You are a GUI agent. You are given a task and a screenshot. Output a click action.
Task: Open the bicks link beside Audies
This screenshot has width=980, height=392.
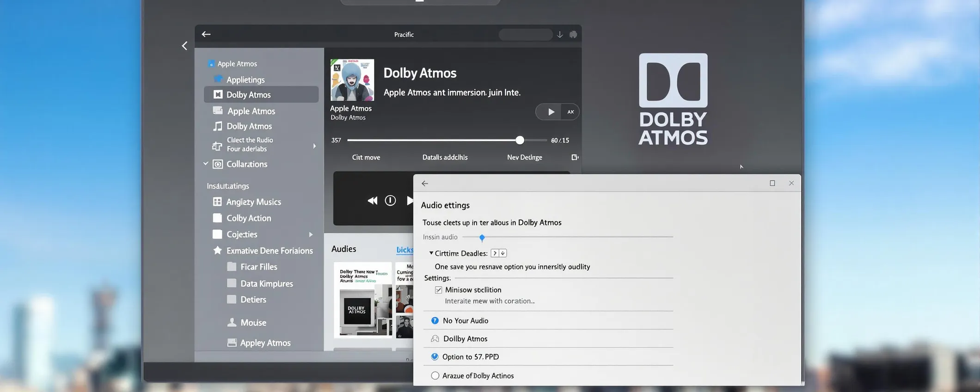click(x=404, y=250)
